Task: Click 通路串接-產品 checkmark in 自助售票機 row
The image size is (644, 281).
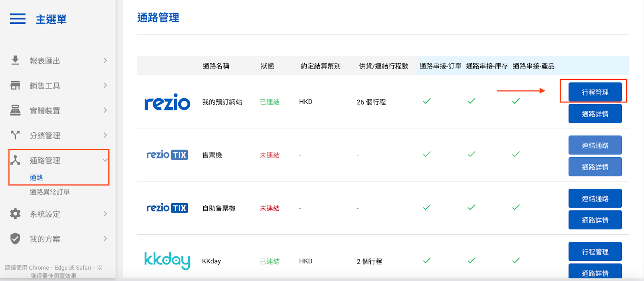Action: click(516, 208)
